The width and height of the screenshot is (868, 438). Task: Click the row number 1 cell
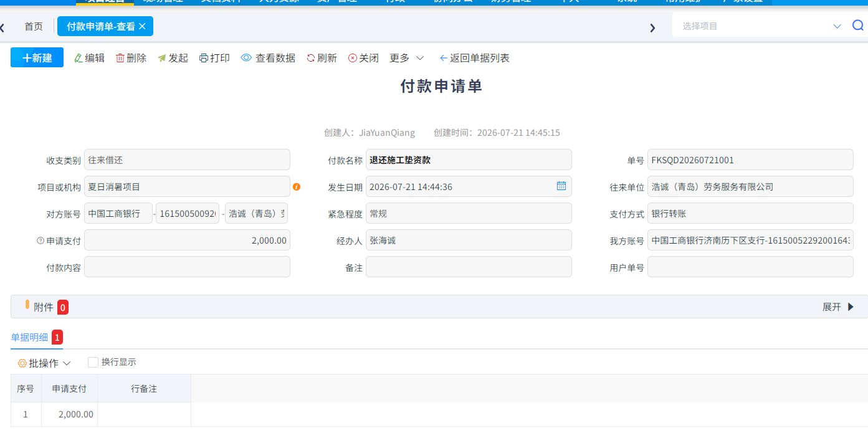pos(26,414)
